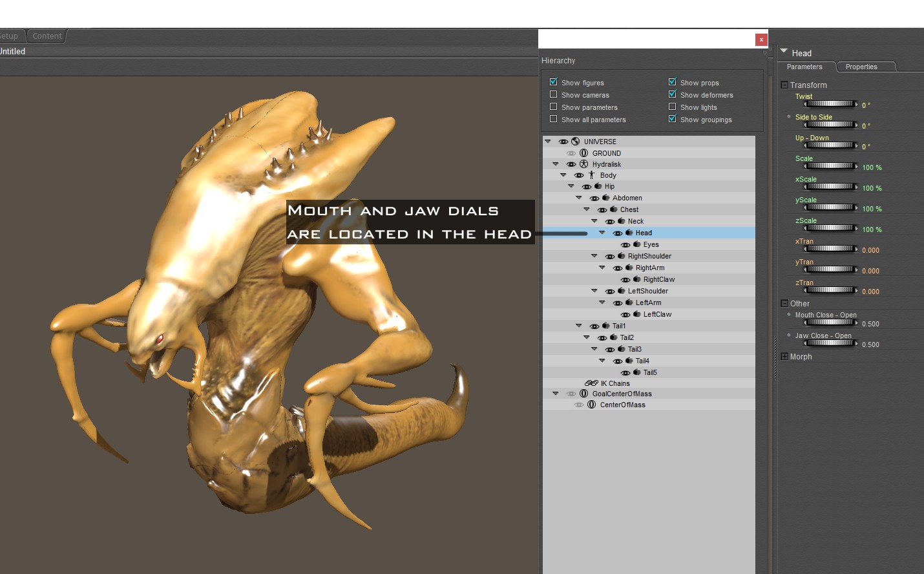Image resolution: width=924 pixels, height=574 pixels.
Task: Click the Chest body part icon
Action: pos(614,209)
